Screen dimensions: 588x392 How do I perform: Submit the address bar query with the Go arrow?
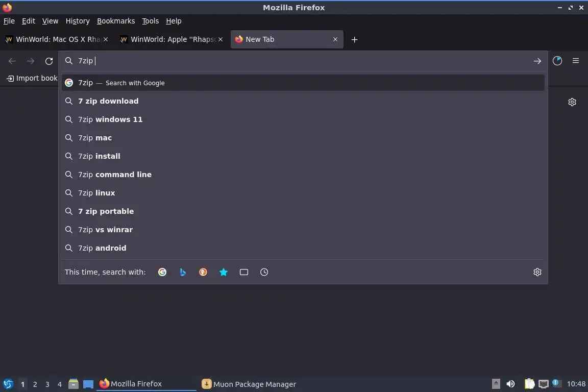(x=537, y=61)
